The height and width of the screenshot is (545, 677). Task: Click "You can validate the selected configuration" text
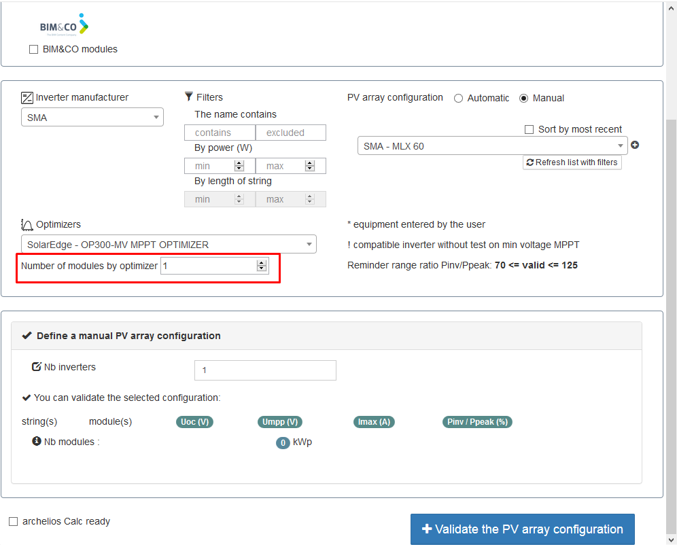coord(127,397)
